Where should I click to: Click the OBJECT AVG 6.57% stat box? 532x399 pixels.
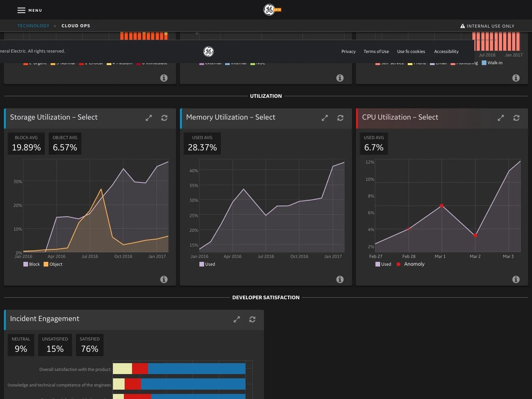(65, 143)
